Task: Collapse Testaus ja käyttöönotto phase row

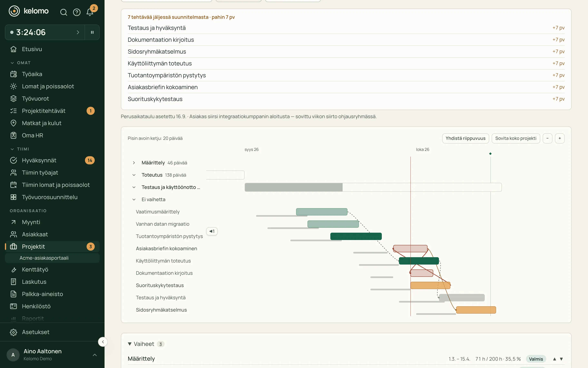Action: click(134, 187)
